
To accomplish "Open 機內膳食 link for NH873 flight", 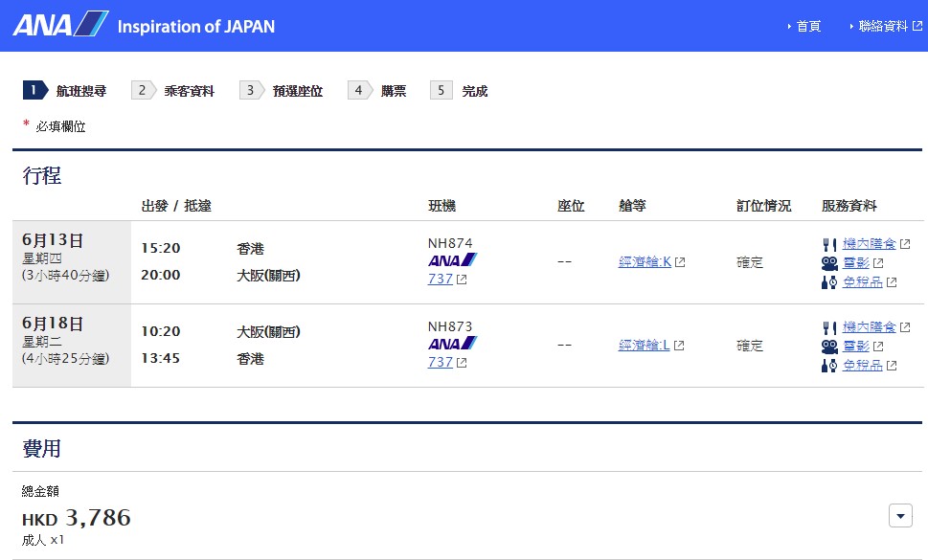I will 870,326.
